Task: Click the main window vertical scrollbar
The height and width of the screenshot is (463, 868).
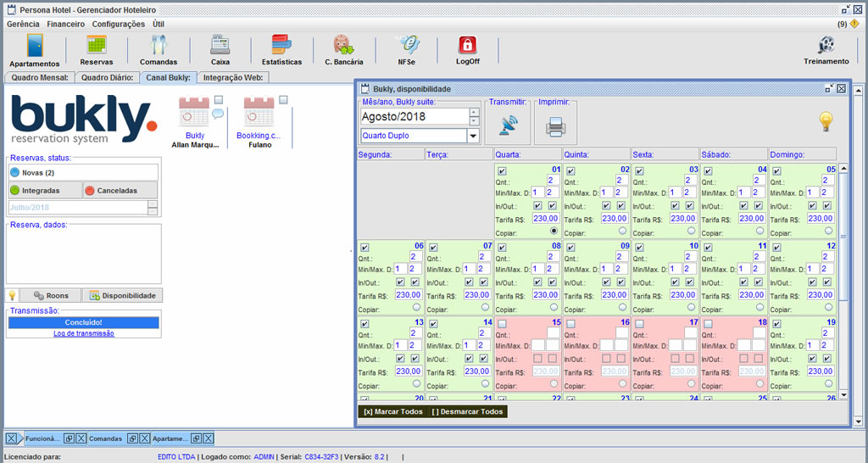Action: 858,254
